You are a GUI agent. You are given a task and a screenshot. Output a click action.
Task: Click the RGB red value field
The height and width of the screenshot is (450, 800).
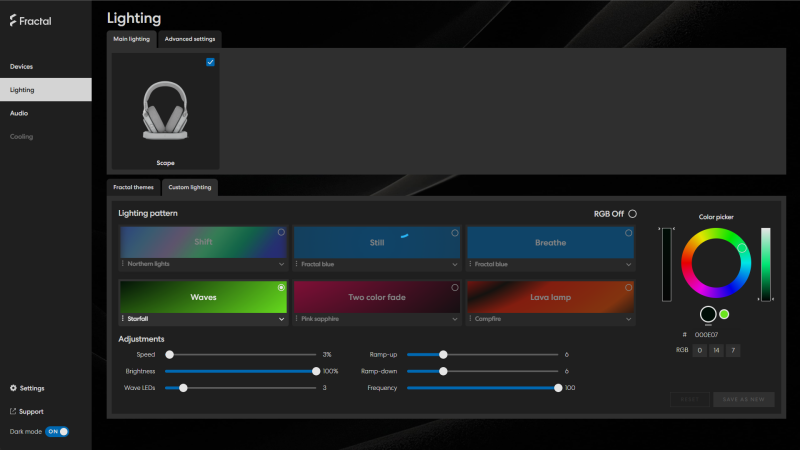699,351
